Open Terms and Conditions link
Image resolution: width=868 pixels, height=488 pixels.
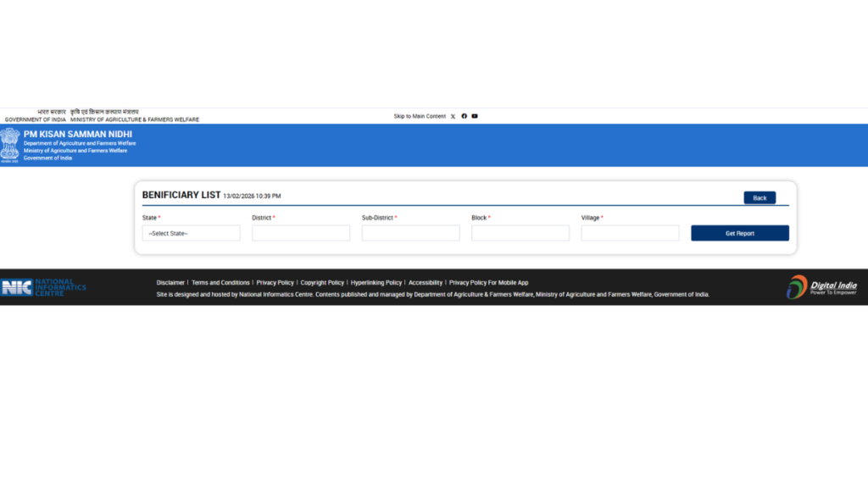[220, 282]
